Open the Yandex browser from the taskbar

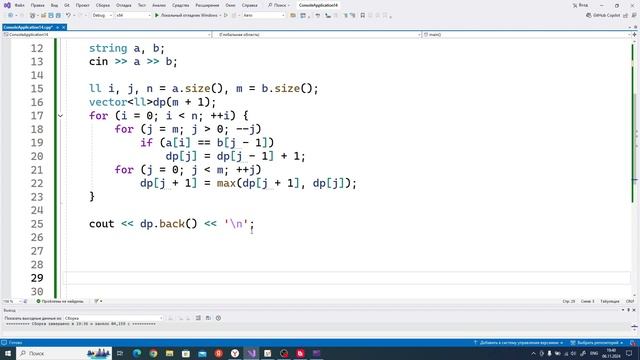pos(235,353)
